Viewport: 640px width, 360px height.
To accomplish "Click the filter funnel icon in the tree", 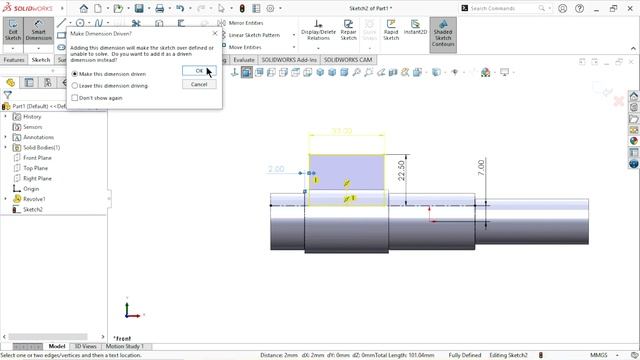I will 7,95.
